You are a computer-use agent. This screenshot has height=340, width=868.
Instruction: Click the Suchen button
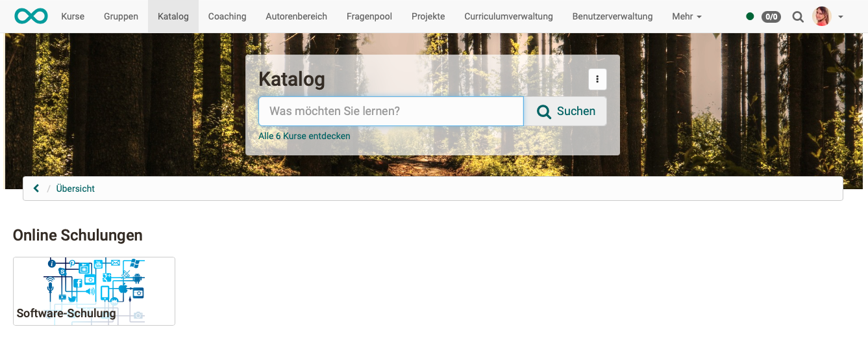coord(565,111)
